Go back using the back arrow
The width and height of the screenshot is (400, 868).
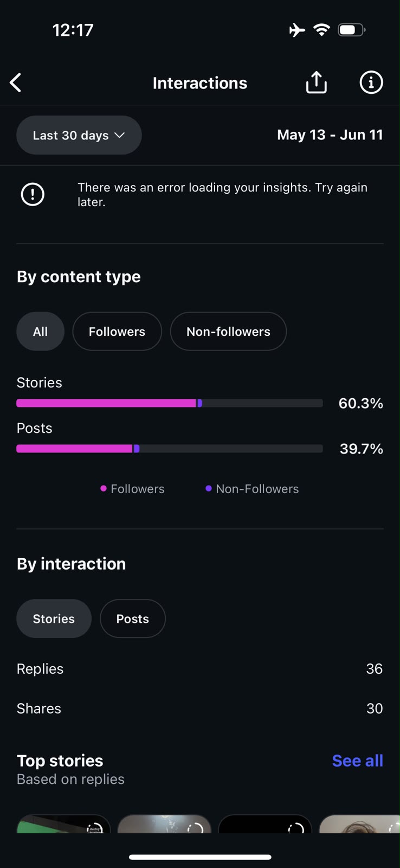[x=16, y=83]
